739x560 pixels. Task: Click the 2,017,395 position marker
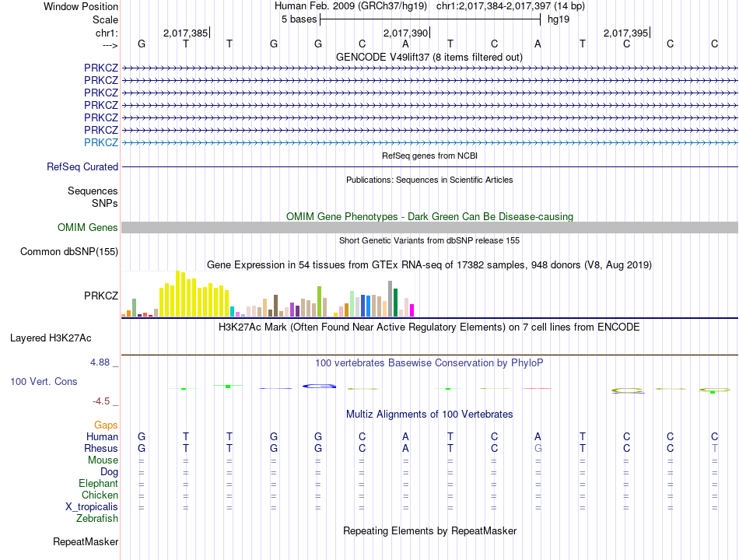point(626,33)
